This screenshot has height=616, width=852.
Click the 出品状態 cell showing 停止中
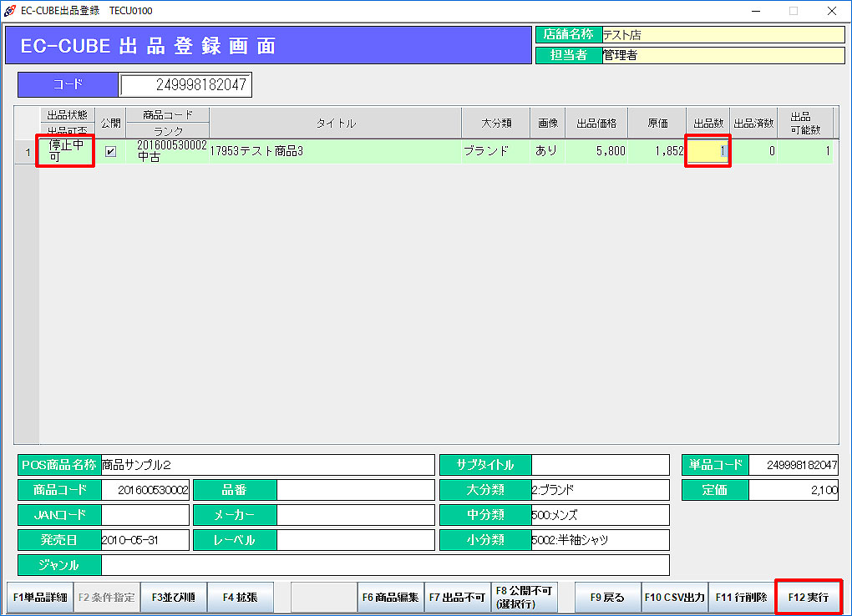[66, 151]
